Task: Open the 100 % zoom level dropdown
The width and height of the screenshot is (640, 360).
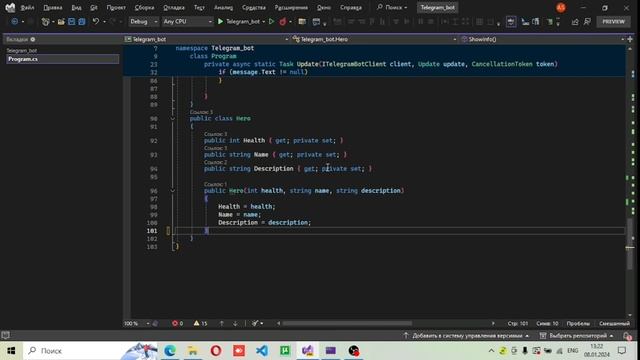Action: [x=137, y=323]
